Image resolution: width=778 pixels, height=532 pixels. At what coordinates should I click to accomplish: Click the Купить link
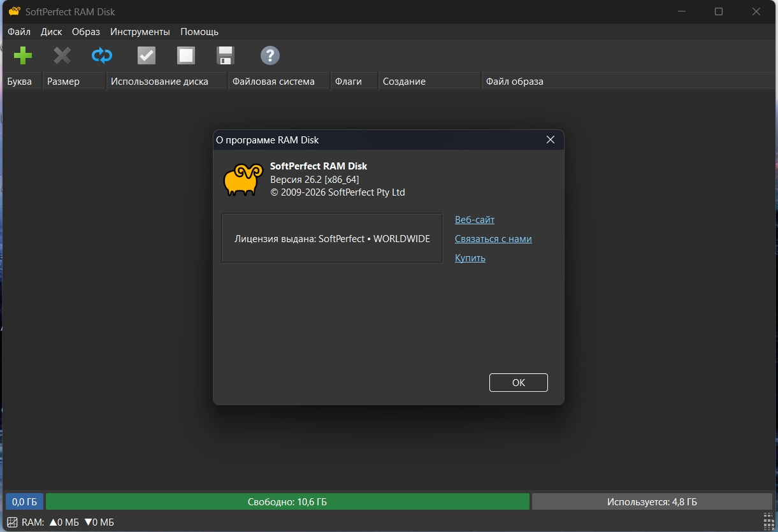coord(470,257)
